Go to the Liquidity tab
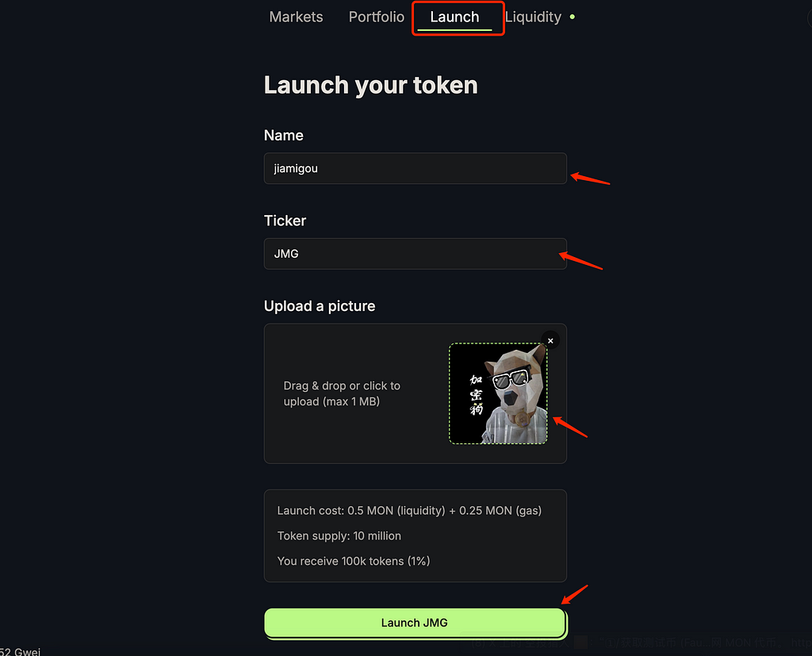The height and width of the screenshot is (656, 812). point(533,17)
